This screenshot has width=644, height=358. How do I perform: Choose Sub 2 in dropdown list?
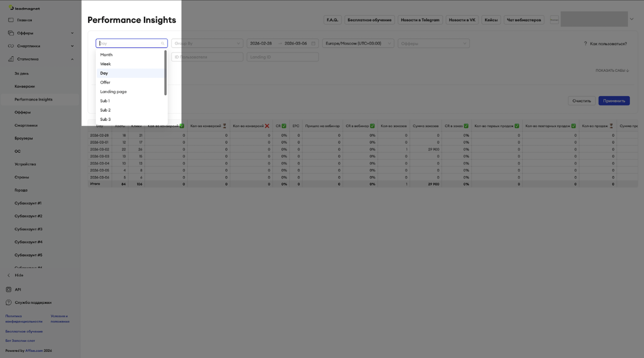(x=105, y=110)
